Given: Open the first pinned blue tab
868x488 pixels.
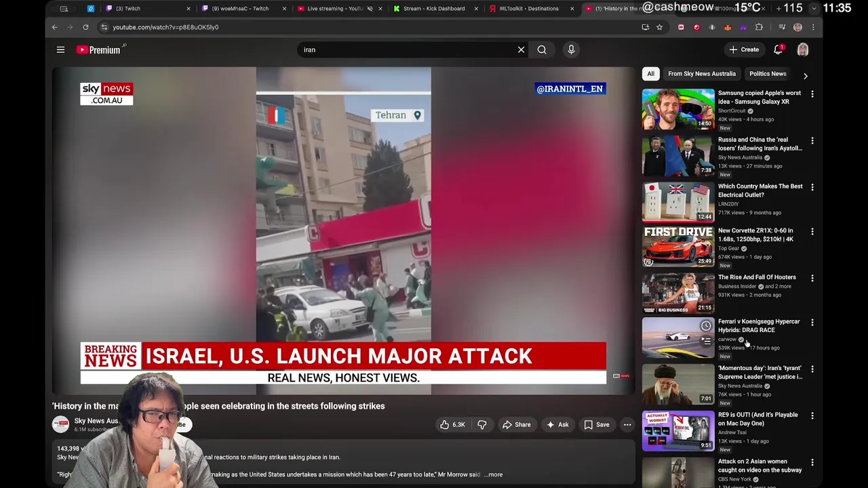Looking at the screenshot, I should coord(91,9).
